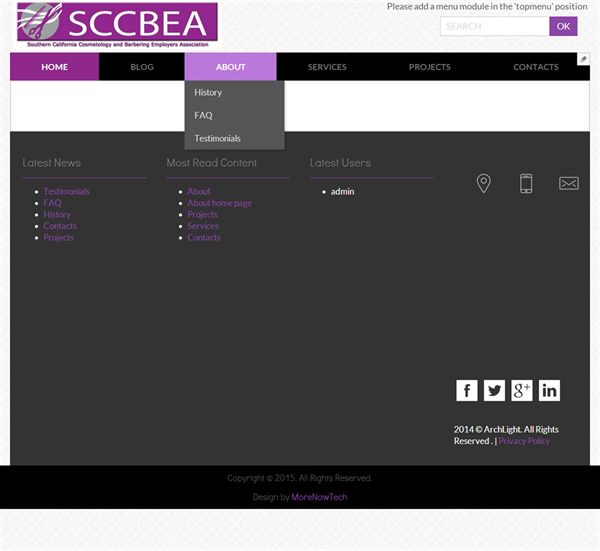The width and height of the screenshot is (600, 551).
Task: Open the Facebook social icon
Action: pyautogui.click(x=467, y=390)
